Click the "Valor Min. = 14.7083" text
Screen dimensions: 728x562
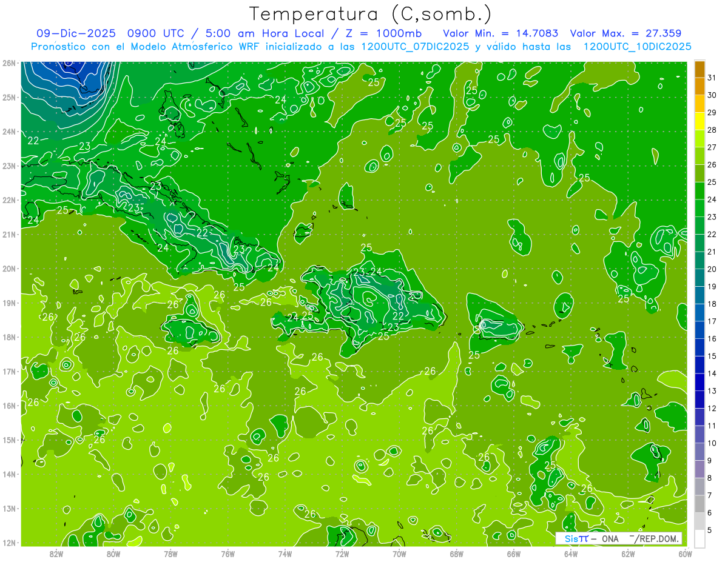click(x=501, y=33)
